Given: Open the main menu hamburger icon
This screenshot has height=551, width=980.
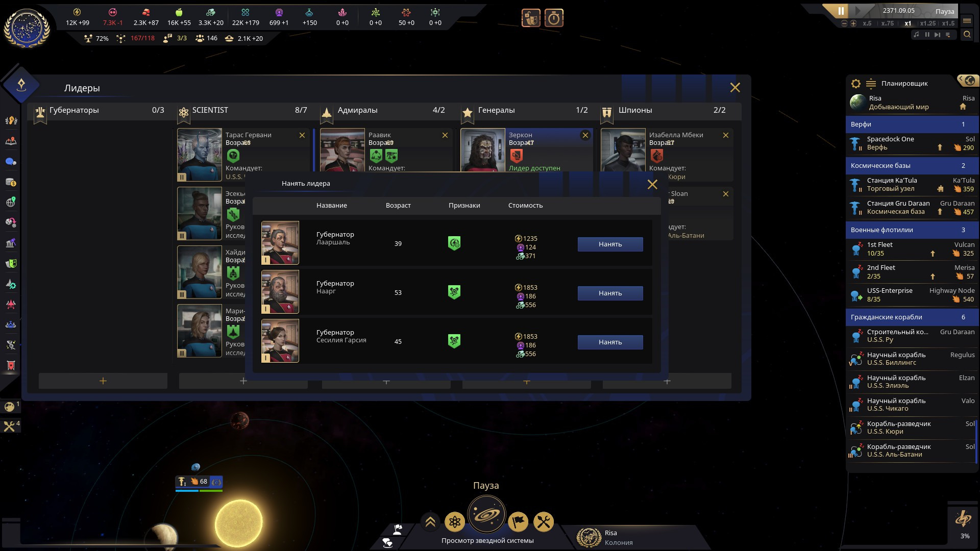Looking at the screenshot, I should click(967, 21).
